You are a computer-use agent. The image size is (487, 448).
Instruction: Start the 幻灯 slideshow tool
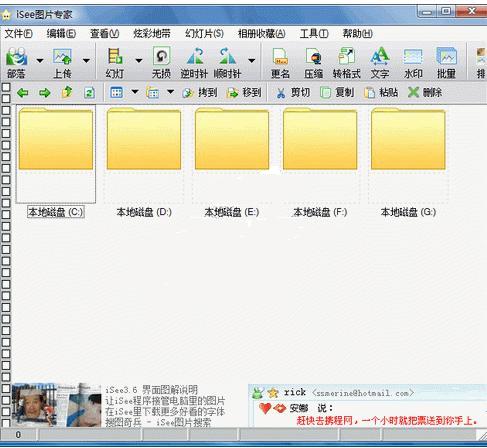115,63
